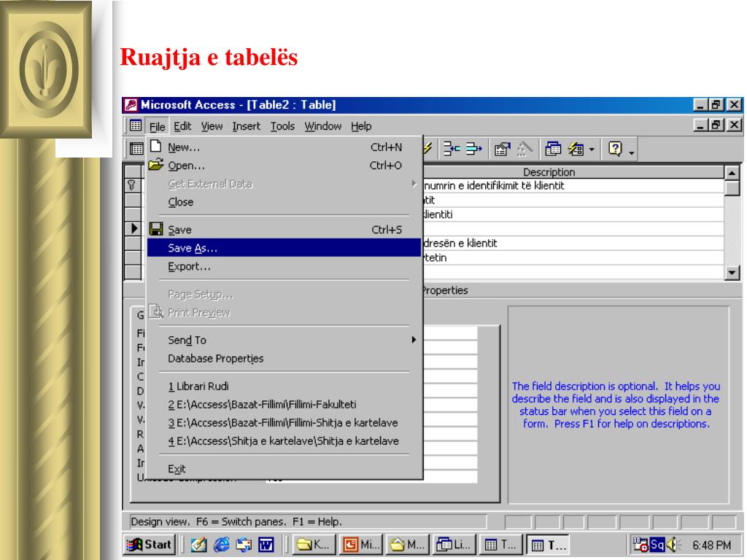This screenshot has width=747, height=560.
Task: Choose New... from the File menu
Action: click(284, 147)
